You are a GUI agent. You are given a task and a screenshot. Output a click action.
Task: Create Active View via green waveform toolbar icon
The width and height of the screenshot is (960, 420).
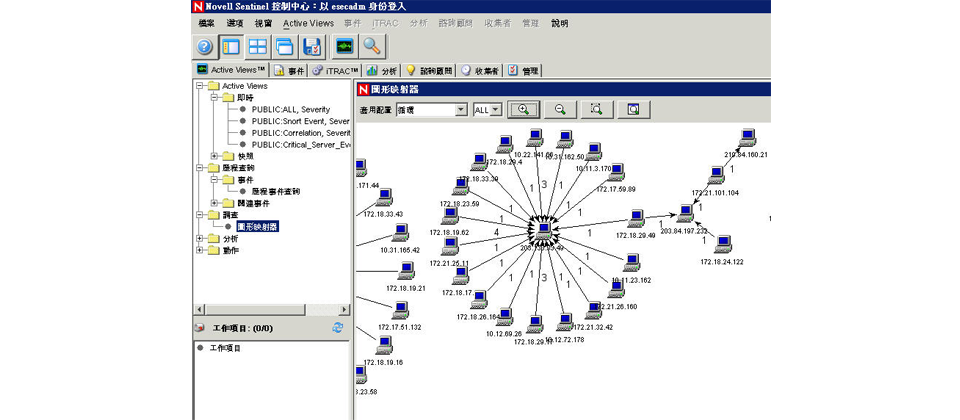coord(344,47)
